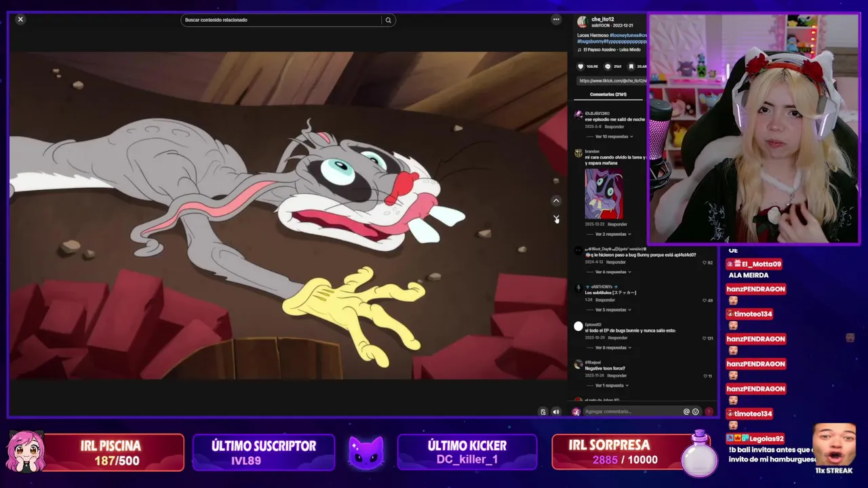Like the comment with 131 likes

[703, 338]
